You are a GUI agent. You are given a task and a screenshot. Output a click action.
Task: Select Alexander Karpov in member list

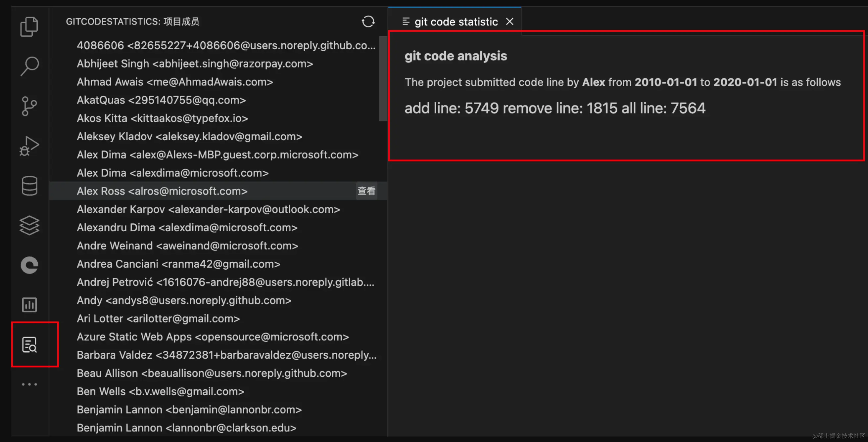point(208,209)
